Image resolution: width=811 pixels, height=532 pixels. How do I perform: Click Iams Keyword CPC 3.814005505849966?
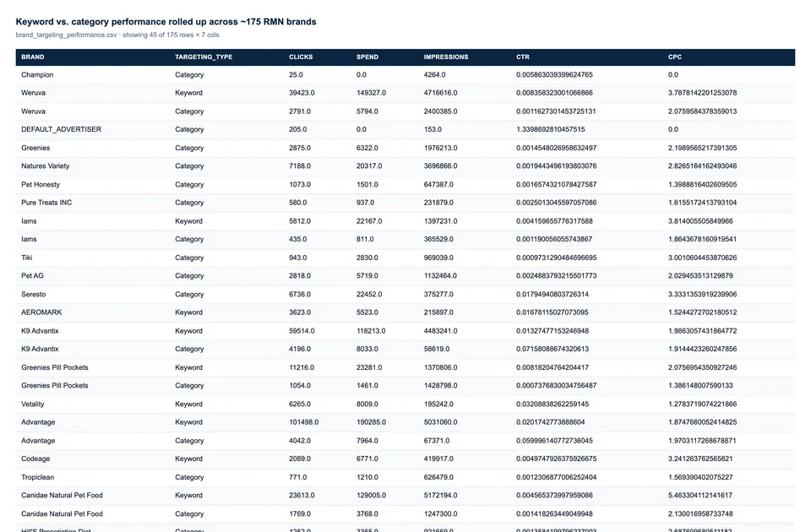coord(700,221)
